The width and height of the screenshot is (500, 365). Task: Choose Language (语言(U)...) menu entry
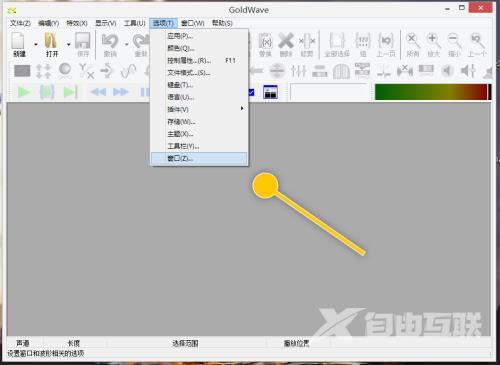(x=199, y=97)
